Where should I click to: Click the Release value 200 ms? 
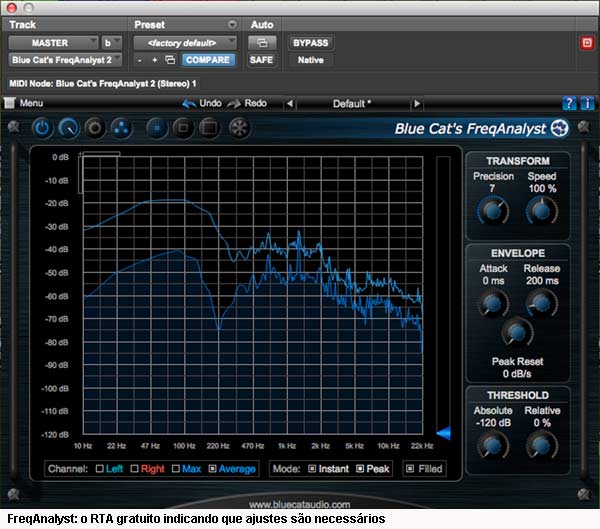[x=542, y=281]
